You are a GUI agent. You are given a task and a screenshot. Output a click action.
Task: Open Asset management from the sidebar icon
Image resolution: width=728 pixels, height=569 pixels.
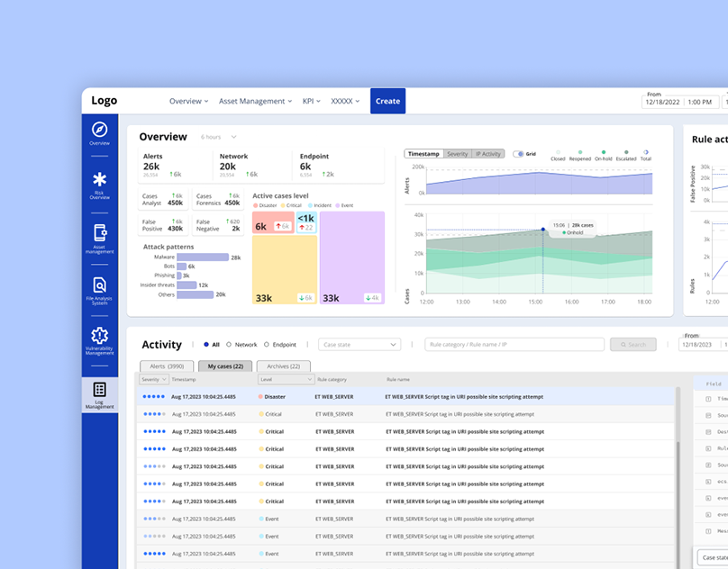coord(100,232)
